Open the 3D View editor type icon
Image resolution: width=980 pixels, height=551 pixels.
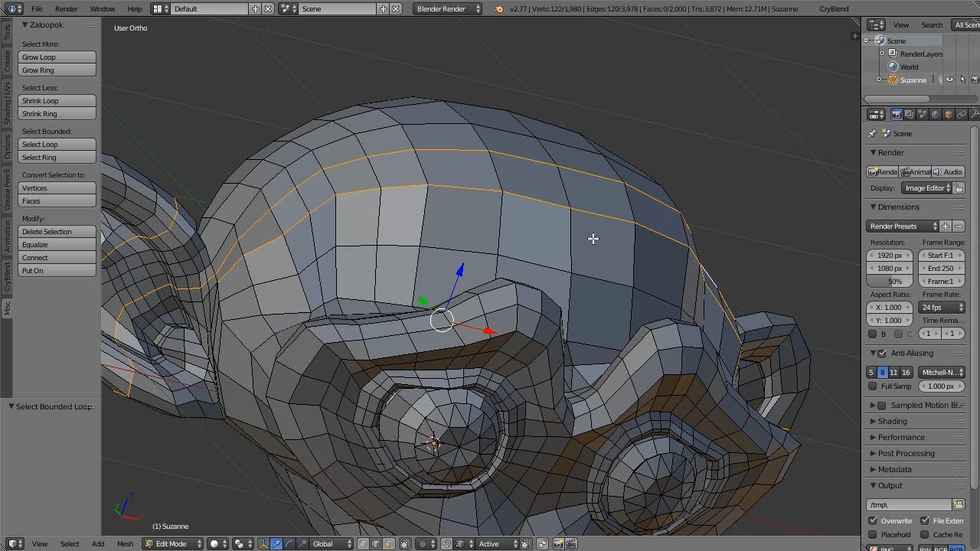click(x=15, y=544)
